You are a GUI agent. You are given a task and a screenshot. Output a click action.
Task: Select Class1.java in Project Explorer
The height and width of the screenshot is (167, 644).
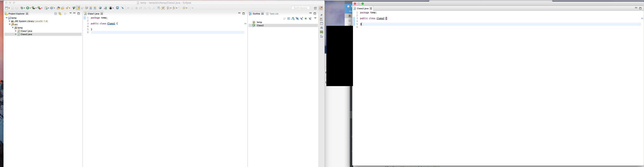(26, 31)
